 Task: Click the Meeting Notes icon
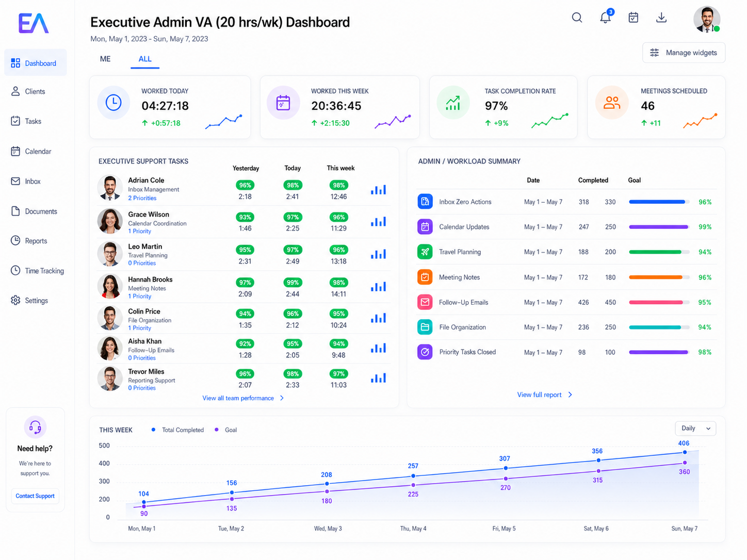[425, 277]
